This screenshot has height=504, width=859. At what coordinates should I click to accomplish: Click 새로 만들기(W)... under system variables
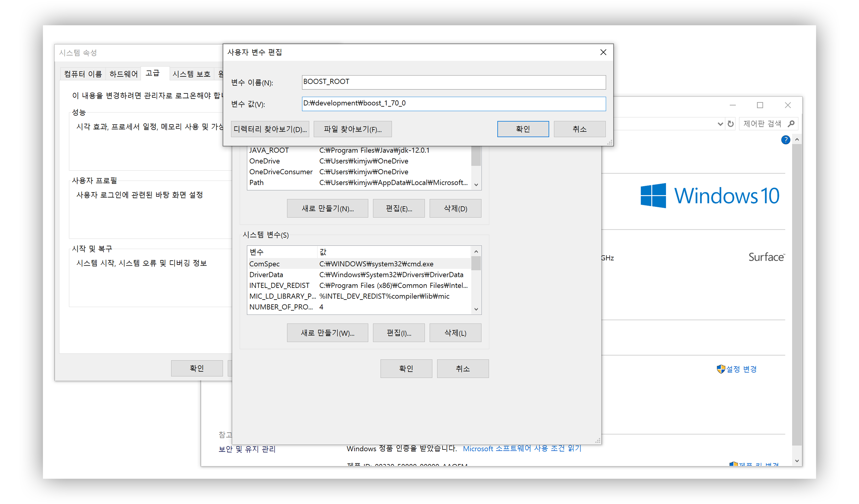pos(327,333)
